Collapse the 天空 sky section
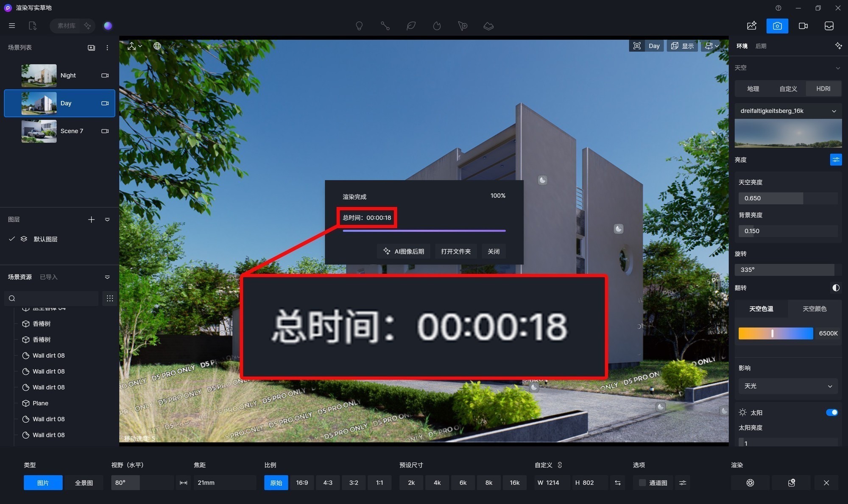This screenshot has width=848, height=504. 837,68
